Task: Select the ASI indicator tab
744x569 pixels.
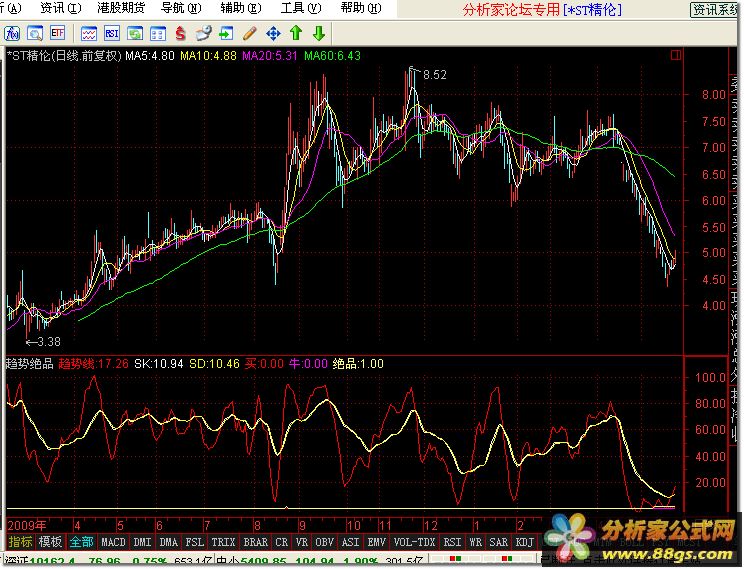Action: [x=351, y=541]
